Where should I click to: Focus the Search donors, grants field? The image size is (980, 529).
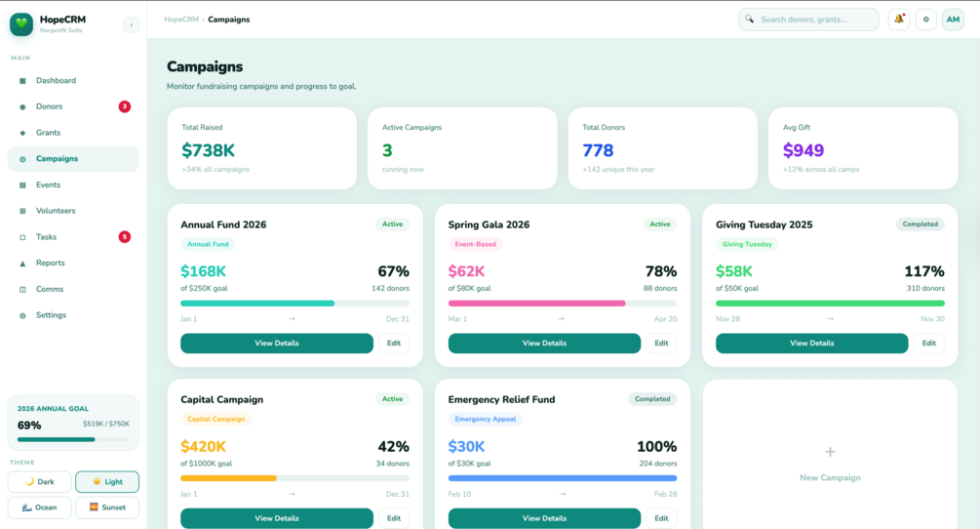click(808, 20)
